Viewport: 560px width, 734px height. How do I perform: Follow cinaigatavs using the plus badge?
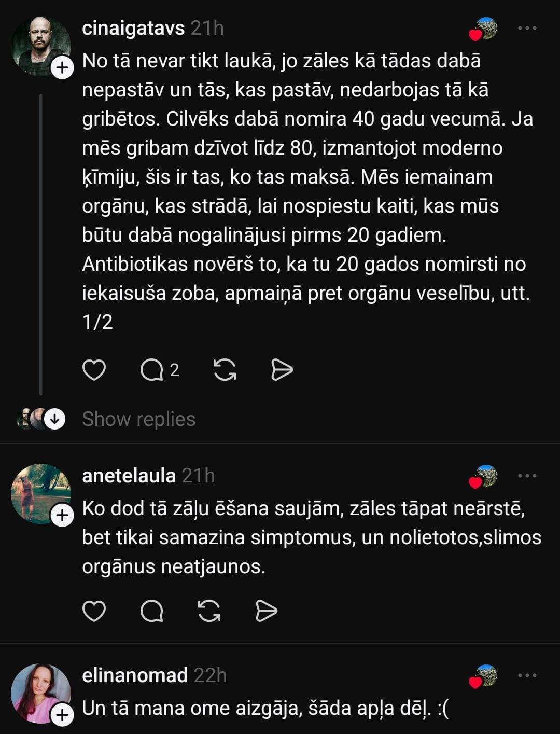point(62,68)
